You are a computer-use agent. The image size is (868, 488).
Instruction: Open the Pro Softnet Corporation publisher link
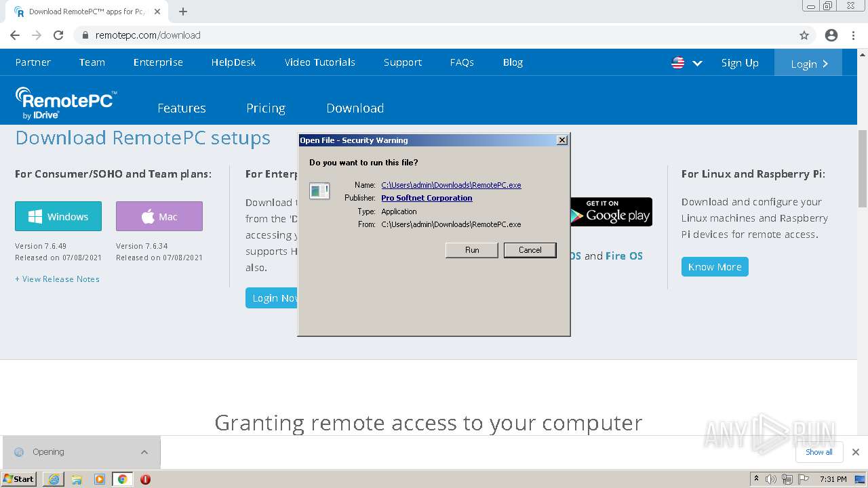pos(427,198)
